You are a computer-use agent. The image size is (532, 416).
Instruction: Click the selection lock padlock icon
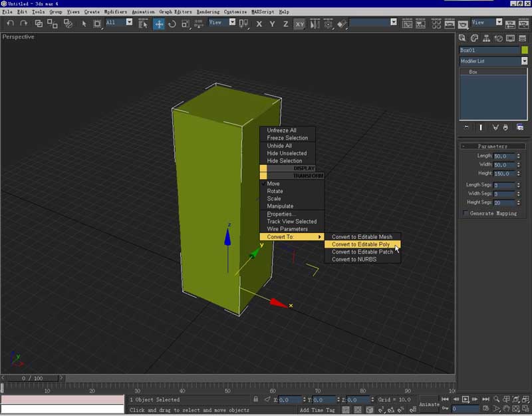pyautogui.click(x=256, y=399)
